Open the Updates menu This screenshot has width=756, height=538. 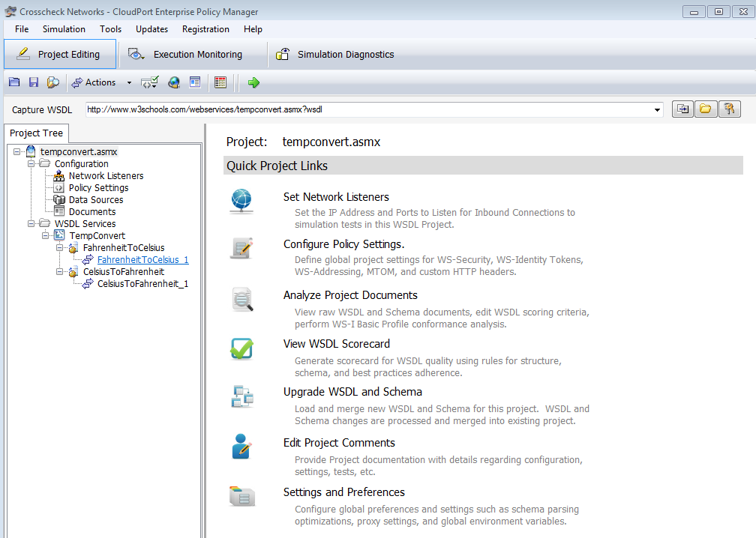point(151,29)
